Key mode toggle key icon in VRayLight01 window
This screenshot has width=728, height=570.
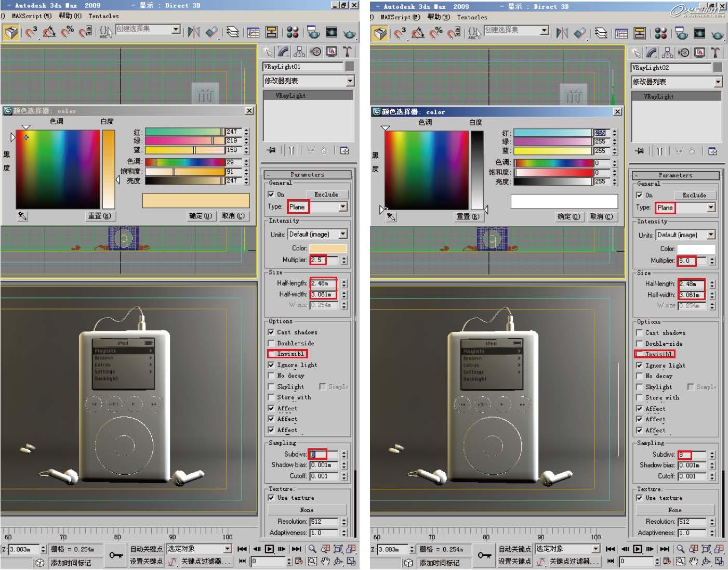click(x=116, y=555)
